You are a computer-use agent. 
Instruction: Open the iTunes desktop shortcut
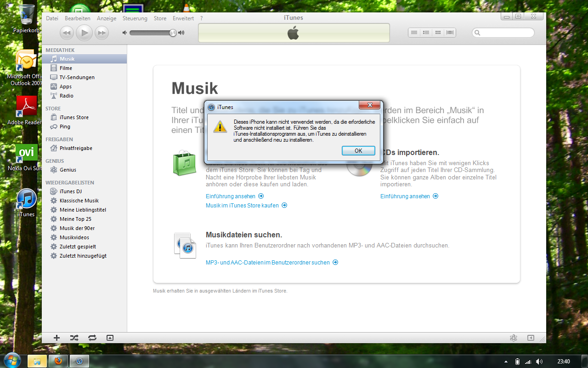(x=26, y=202)
